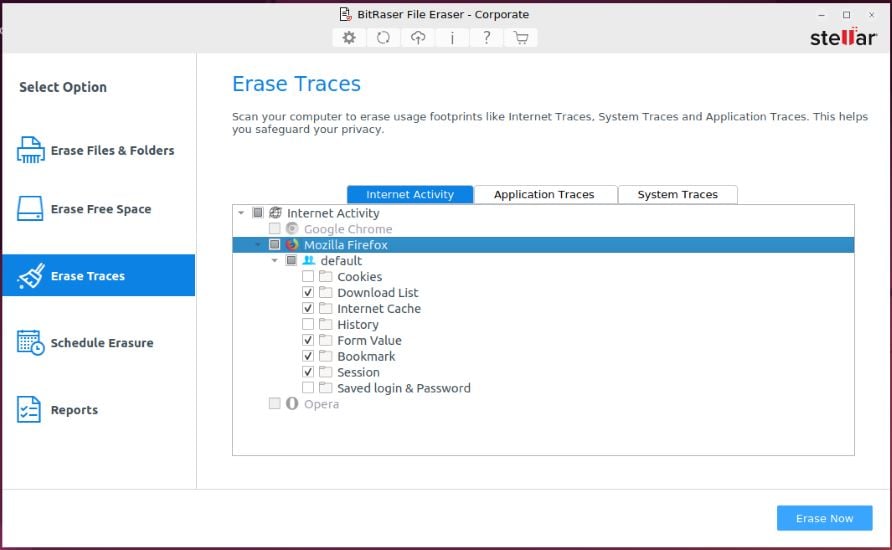This screenshot has width=892, height=550.
Task: Collapse the Mozilla Firefox tree node
Action: pyautogui.click(x=258, y=245)
